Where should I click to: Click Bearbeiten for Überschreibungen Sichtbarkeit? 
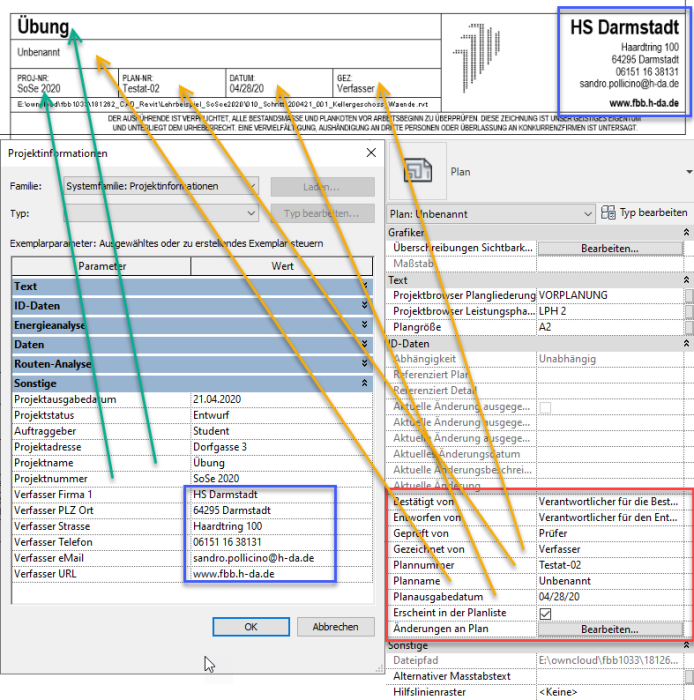609,248
